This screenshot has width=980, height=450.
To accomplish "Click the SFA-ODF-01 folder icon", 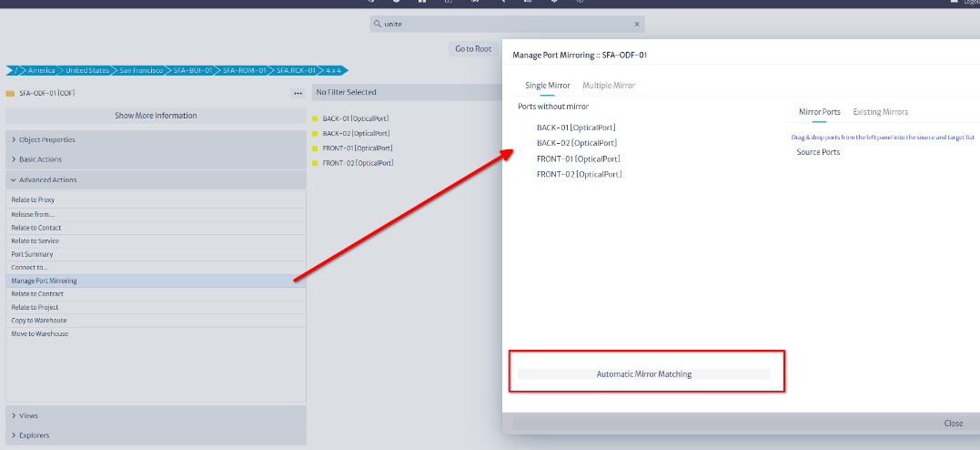I will pos(10,93).
